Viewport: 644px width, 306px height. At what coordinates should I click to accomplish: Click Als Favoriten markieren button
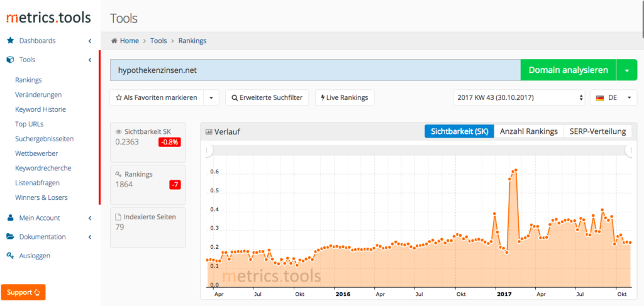coord(157,98)
